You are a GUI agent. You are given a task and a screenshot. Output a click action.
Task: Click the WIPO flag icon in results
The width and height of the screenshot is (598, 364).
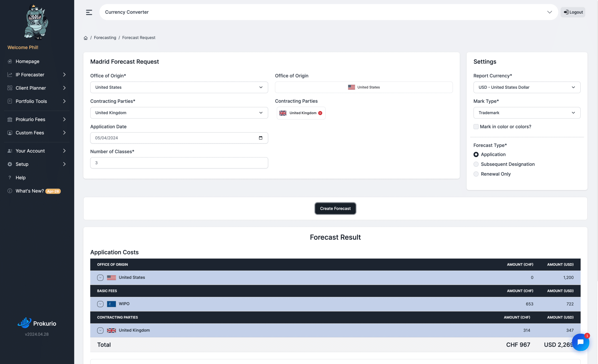pyautogui.click(x=111, y=304)
